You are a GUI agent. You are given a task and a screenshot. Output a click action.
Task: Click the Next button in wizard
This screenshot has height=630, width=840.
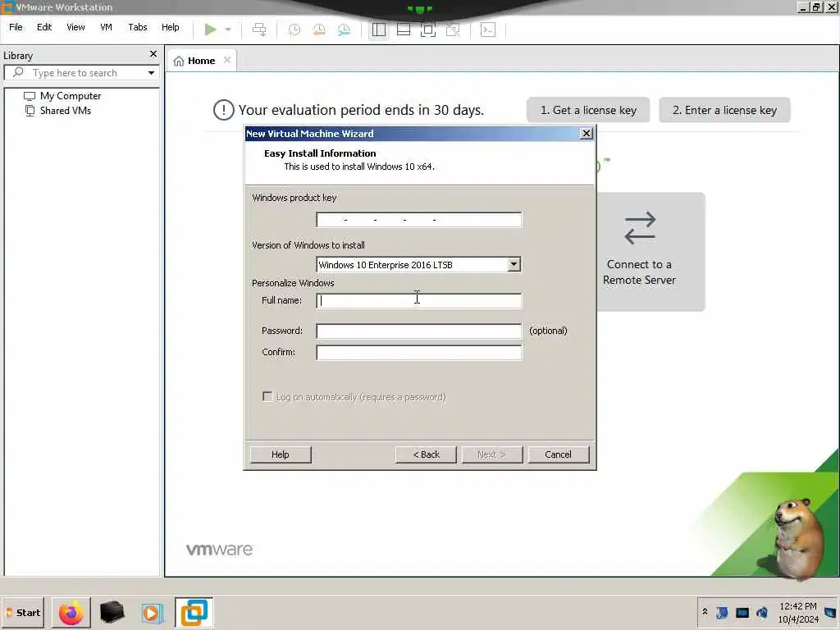(492, 454)
